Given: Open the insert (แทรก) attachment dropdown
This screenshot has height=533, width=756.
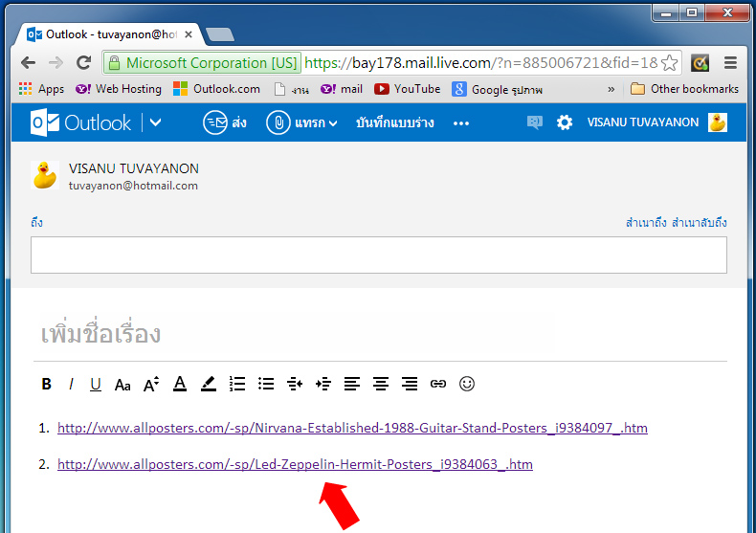Looking at the screenshot, I should point(302,122).
